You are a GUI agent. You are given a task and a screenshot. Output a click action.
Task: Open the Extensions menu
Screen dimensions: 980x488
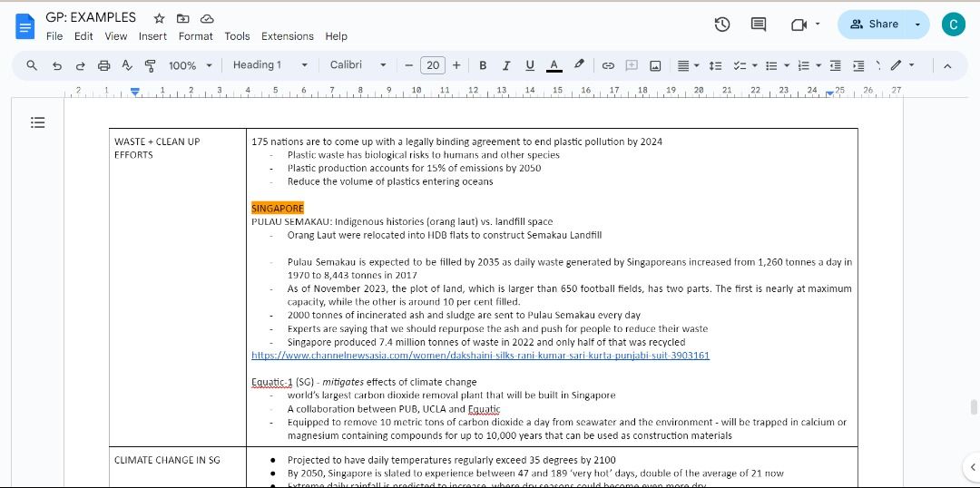pos(287,36)
